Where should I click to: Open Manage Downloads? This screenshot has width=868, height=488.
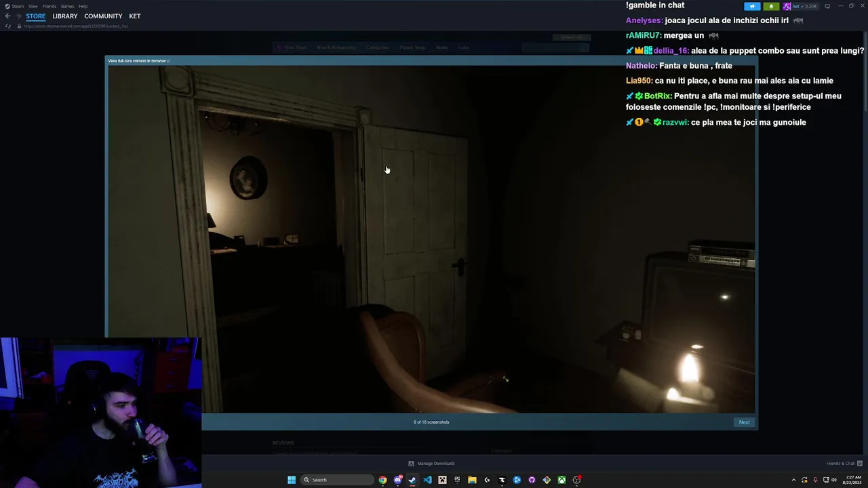pos(431,464)
